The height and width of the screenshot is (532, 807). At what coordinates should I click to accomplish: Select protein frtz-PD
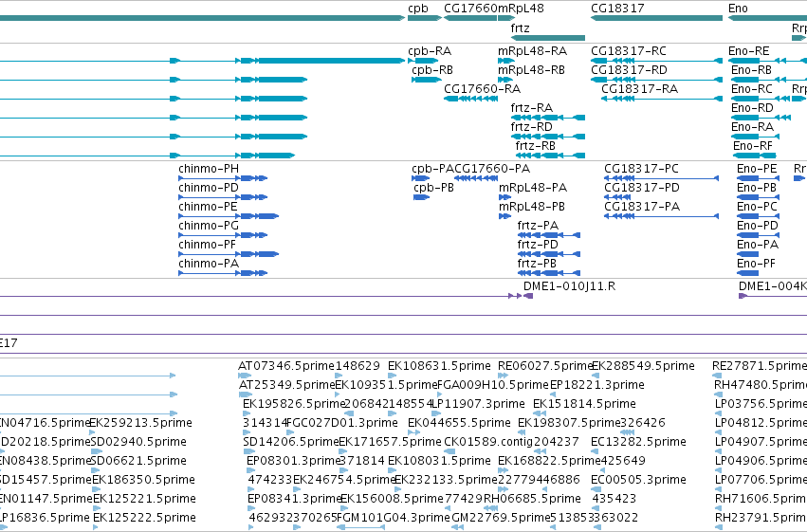click(538, 246)
